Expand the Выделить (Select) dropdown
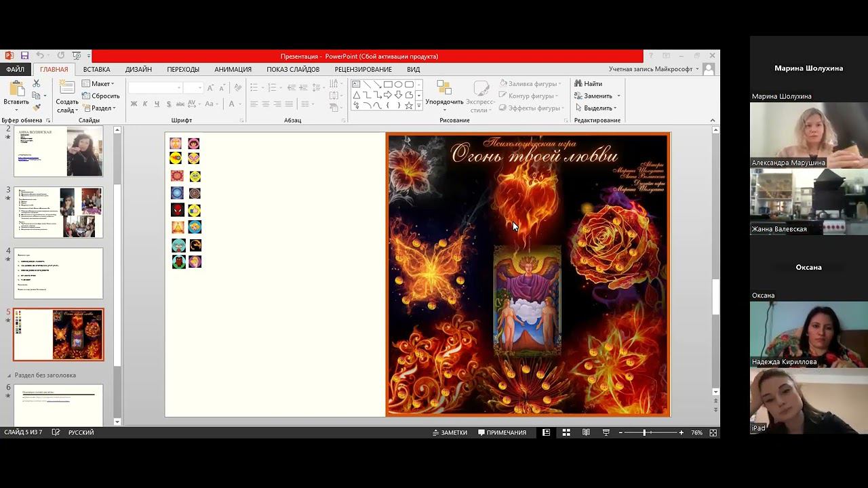Image resolution: width=868 pixels, height=488 pixels. (x=596, y=108)
